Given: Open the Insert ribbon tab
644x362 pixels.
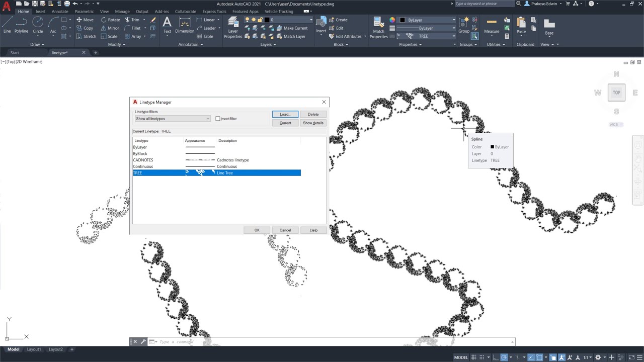Looking at the screenshot, I should 40,12.
